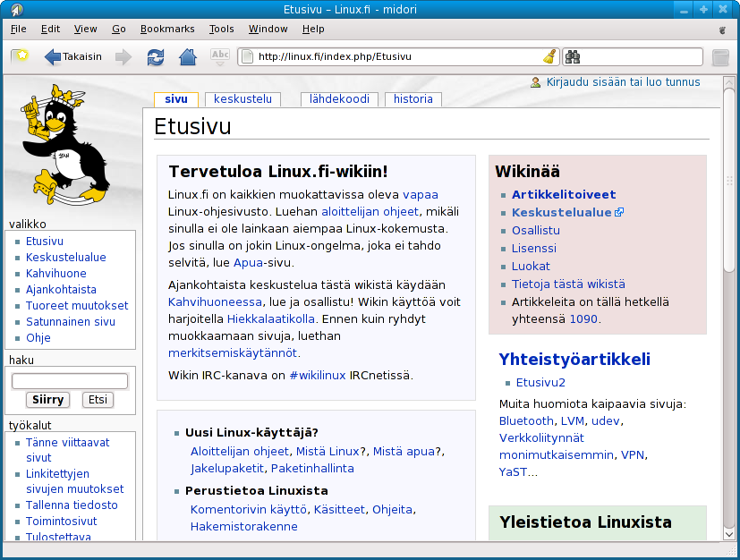The width and height of the screenshot is (740, 560).
Task: Go back with the Takaisin button
Action: pos(72,57)
